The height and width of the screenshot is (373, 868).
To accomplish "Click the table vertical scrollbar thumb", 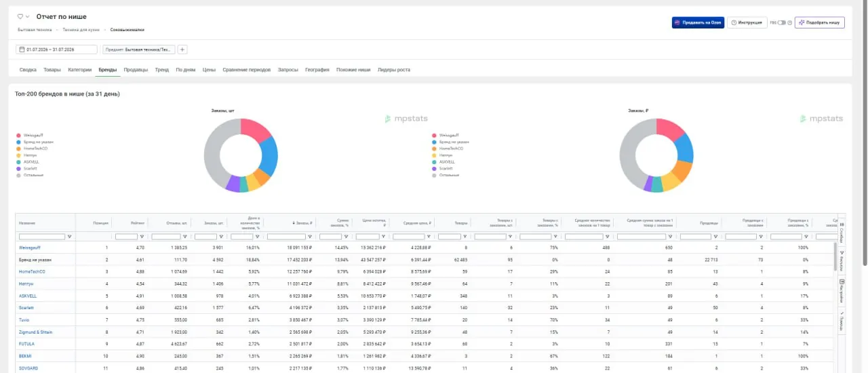I will tap(835, 256).
